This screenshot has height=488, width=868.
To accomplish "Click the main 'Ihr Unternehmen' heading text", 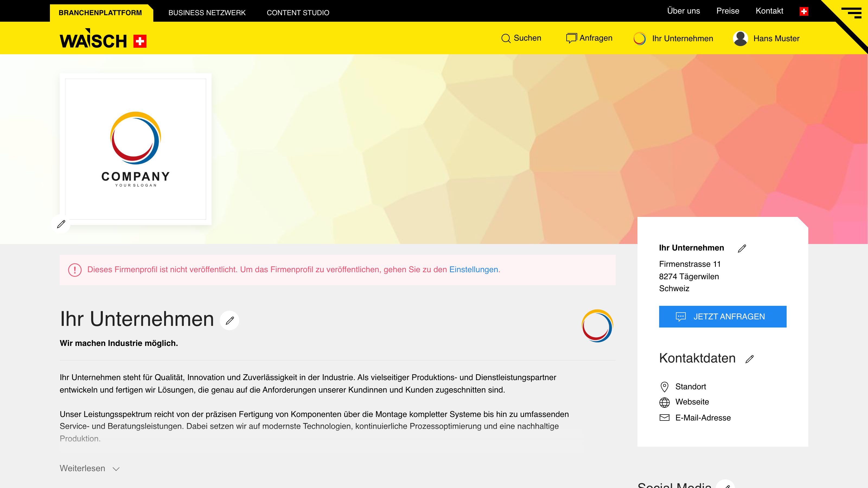I will (x=137, y=319).
